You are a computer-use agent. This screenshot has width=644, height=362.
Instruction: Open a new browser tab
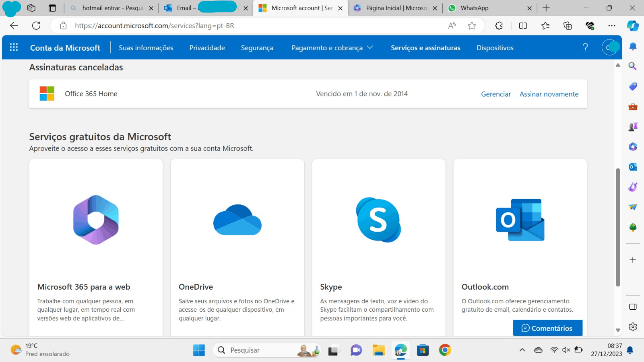click(546, 8)
